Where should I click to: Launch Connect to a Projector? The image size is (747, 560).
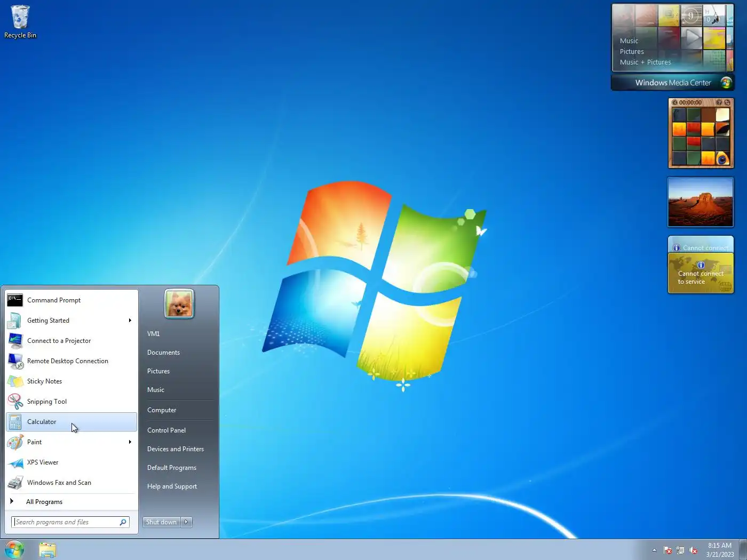pos(71,341)
